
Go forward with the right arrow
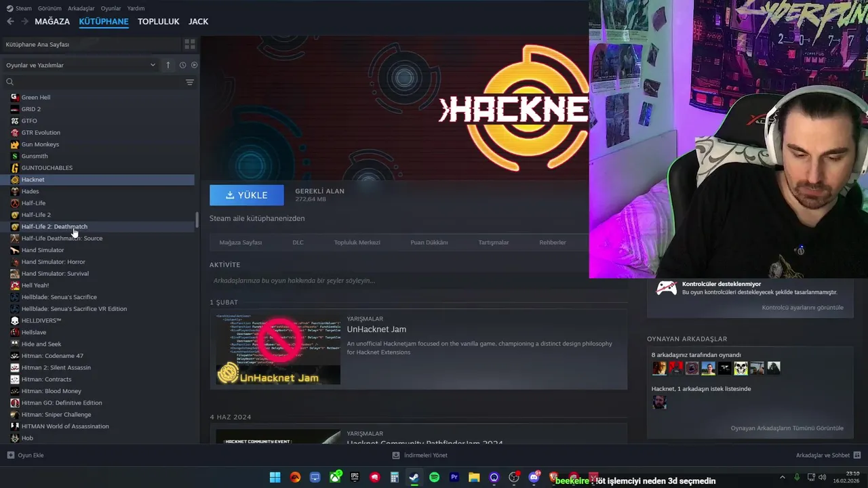pos(24,21)
